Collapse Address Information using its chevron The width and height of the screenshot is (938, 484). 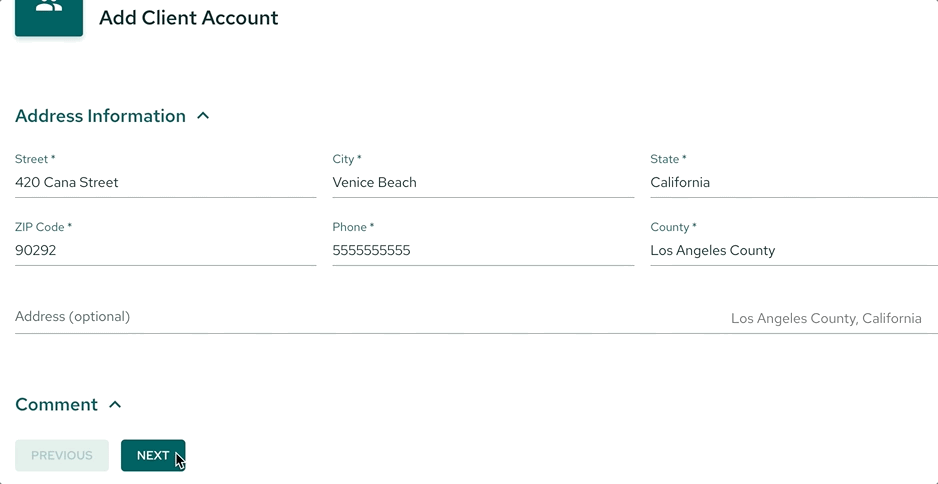203,115
